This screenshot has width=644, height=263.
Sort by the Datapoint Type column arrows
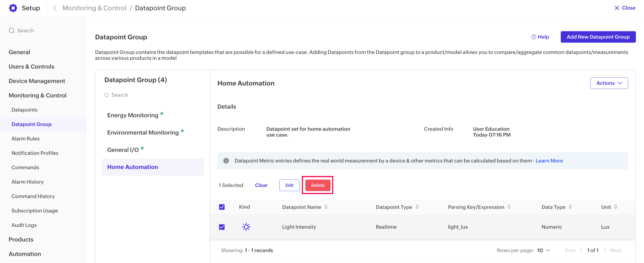pyautogui.click(x=417, y=207)
